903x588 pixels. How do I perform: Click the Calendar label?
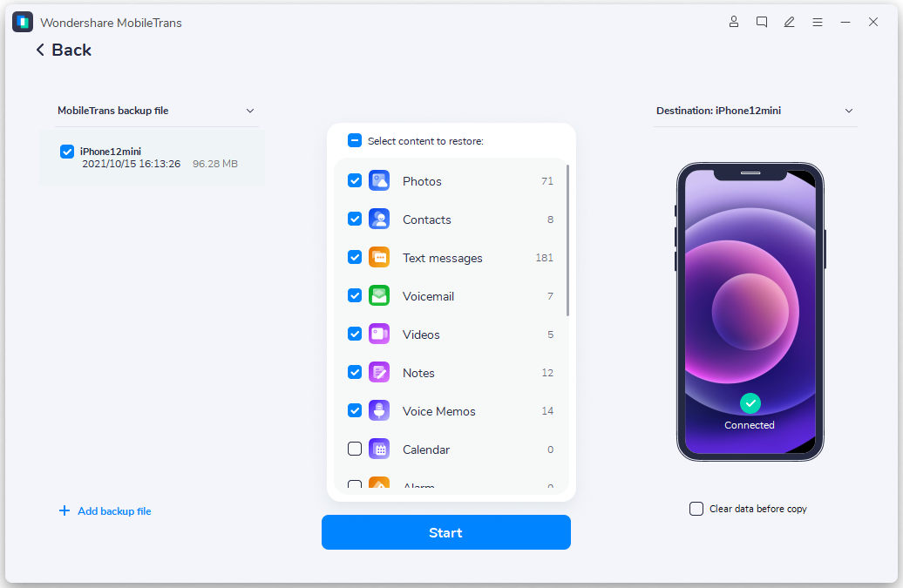(x=426, y=449)
